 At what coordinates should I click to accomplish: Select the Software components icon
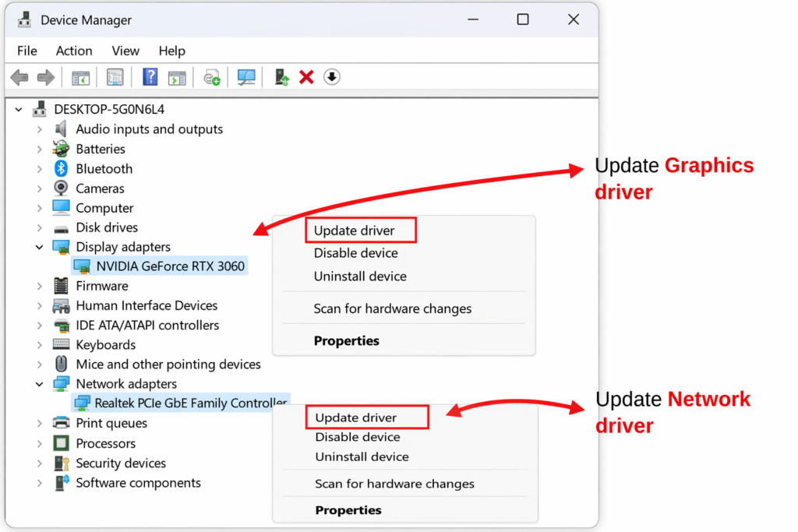click(62, 482)
